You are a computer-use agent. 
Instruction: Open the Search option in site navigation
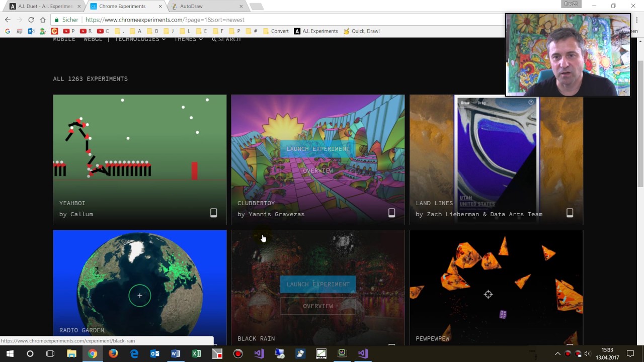[226, 39]
